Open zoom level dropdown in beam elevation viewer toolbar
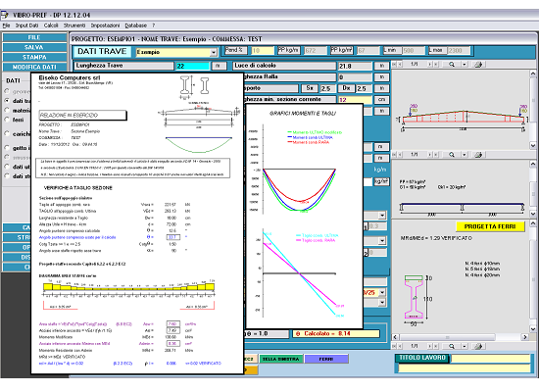The height and width of the screenshot is (392, 539). [465, 65]
